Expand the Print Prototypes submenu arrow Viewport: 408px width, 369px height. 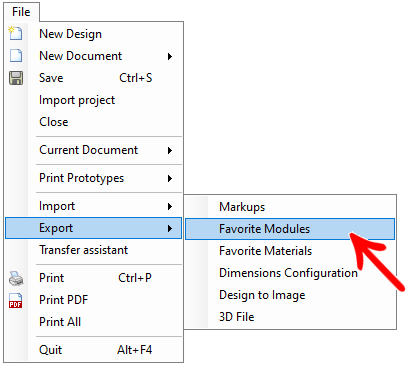(170, 178)
